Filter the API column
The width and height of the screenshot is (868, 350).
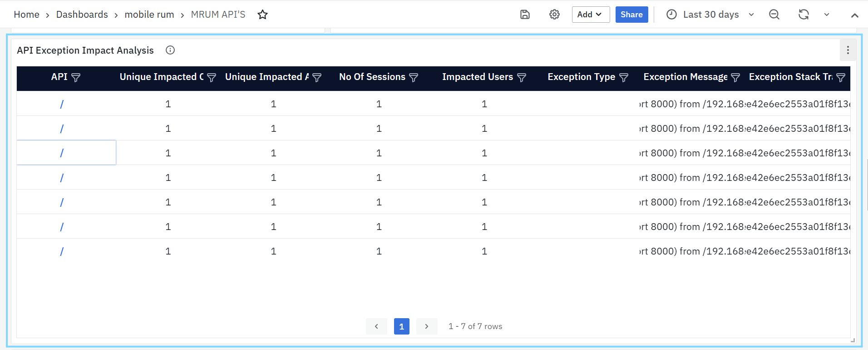pos(76,78)
